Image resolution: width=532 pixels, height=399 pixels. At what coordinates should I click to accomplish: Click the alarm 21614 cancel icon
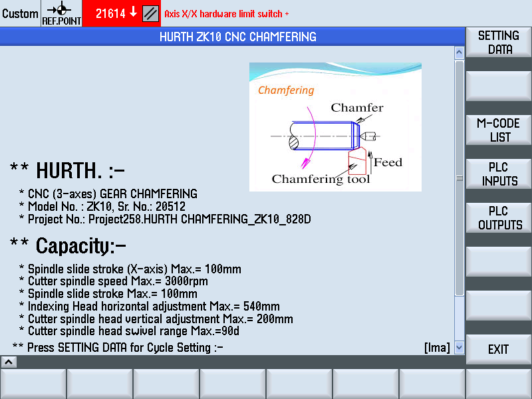[151, 13]
